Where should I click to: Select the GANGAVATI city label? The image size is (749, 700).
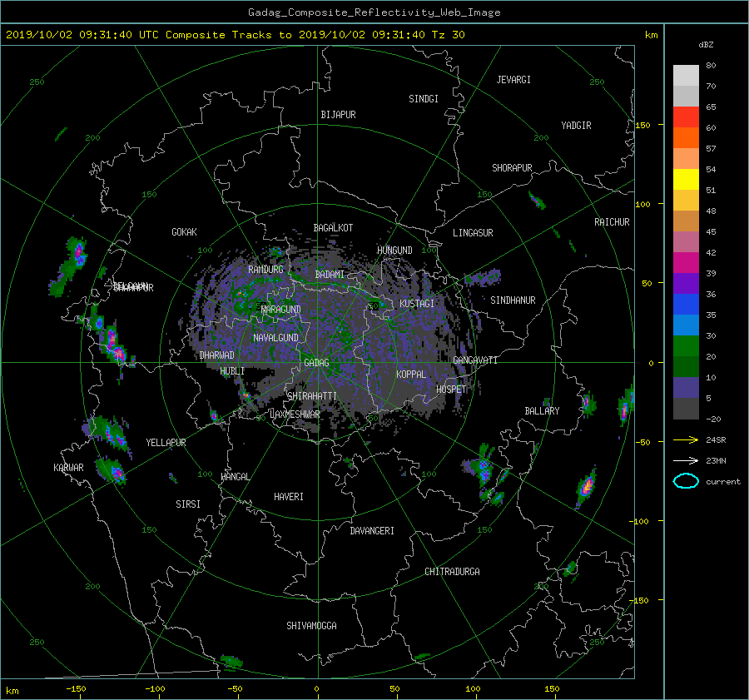[x=475, y=360]
